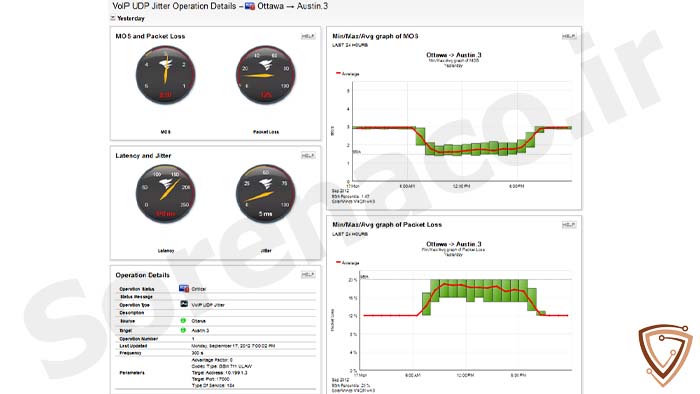Screen dimensions: 700x394
Task: Click the Jitter gauge showing 5 ms
Action: pyautogui.click(x=266, y=194)
